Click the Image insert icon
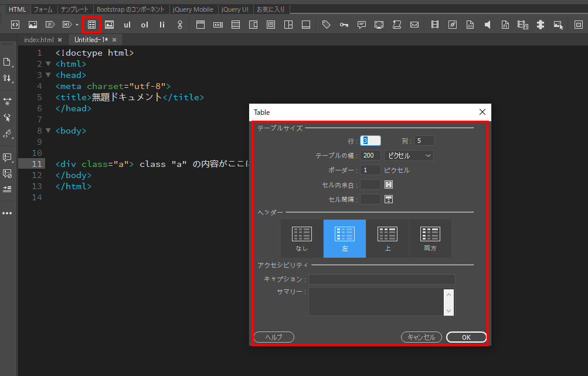This screenshot has width=588, height=376. (33, 25)
